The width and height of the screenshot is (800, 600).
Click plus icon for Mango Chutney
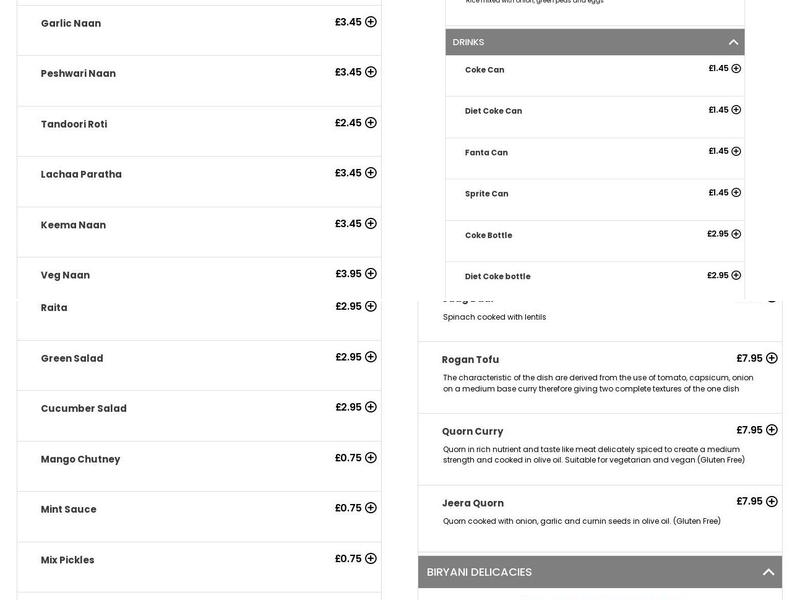tap(371, 458)
